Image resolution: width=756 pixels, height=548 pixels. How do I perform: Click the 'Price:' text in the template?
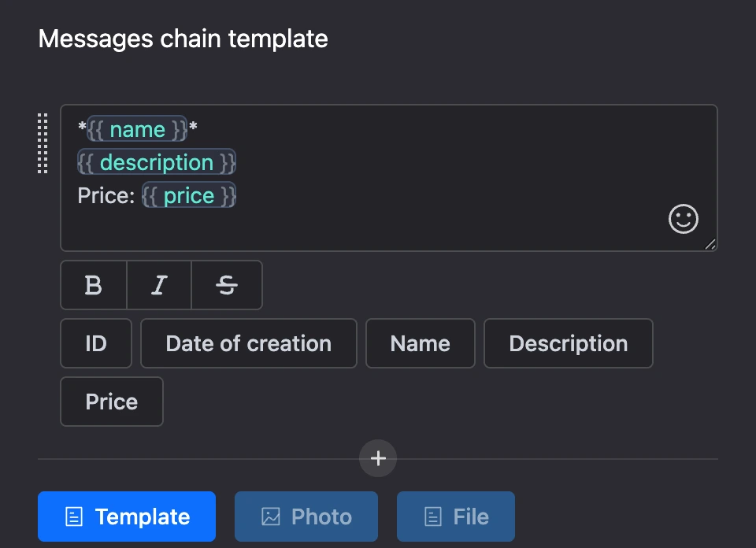pos(106,196)
